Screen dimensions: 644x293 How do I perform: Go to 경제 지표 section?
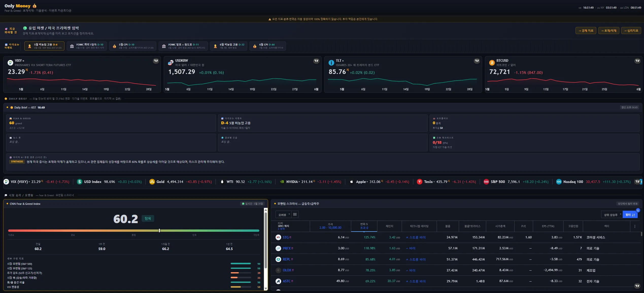(586, 30)
